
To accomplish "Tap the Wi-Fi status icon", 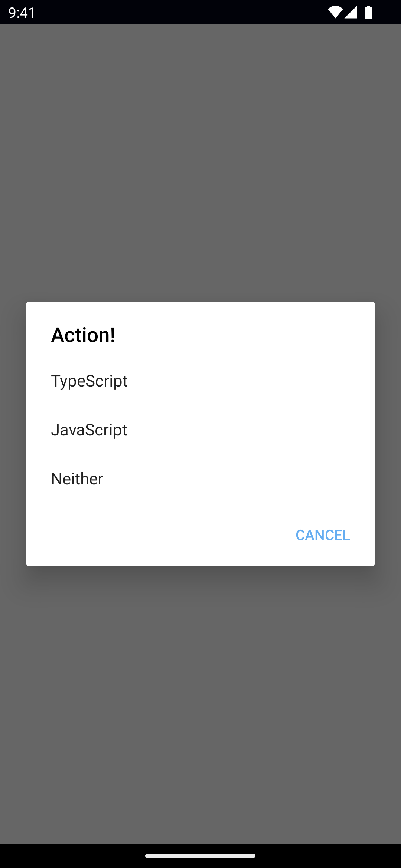I will coord(335,12).
